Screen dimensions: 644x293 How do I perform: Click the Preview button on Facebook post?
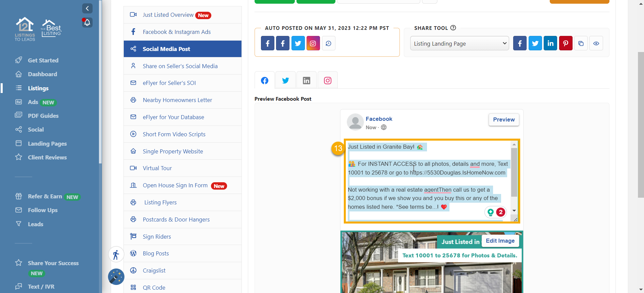click(503, 119)
